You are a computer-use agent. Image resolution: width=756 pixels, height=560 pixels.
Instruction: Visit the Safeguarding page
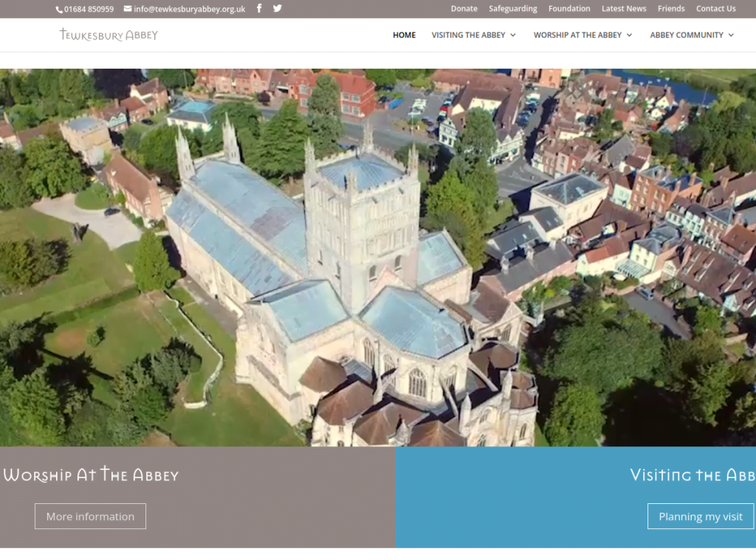[512, 8]
